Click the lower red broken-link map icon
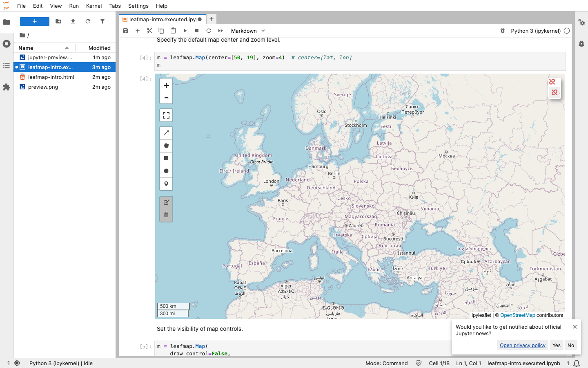The width and height of the screenshot is (588, 368). [555, 93]
